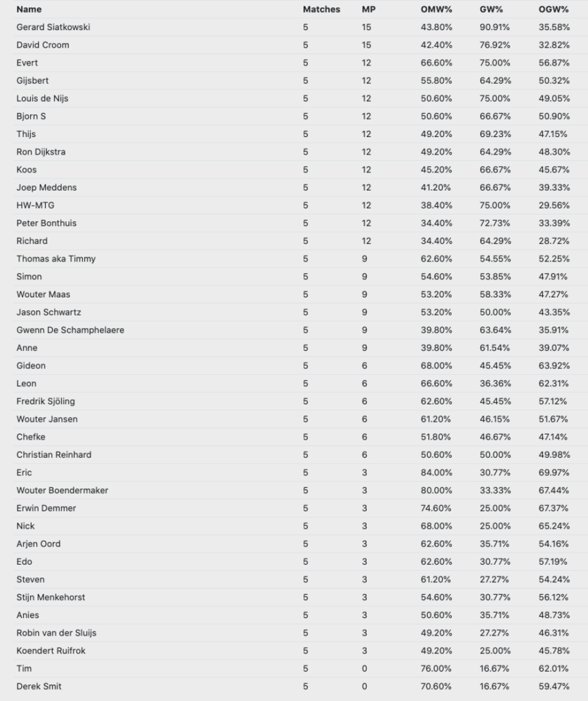The image size is (588, 701).
Task: Select Wouter Boendermaker's name
Action: (x=62, y=490)
